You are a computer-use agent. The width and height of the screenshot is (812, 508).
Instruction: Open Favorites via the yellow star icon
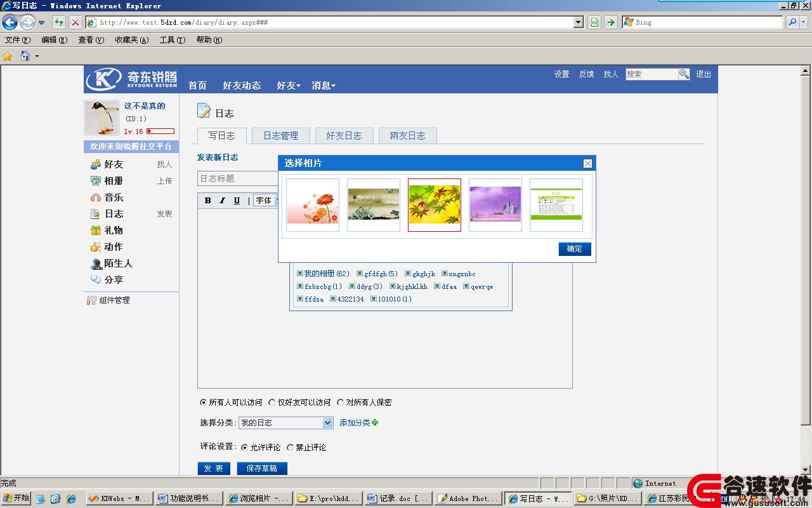8,56
